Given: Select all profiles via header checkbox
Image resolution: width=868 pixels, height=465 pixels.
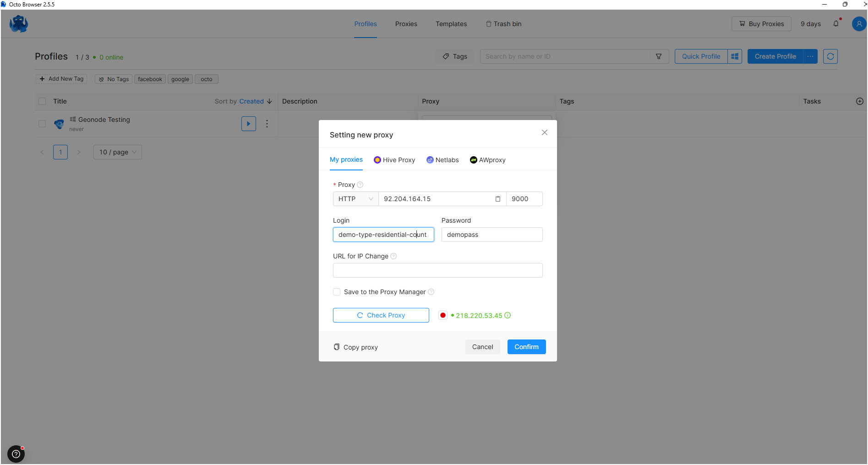Looking at the screenshot, I should tap(42, 101).
